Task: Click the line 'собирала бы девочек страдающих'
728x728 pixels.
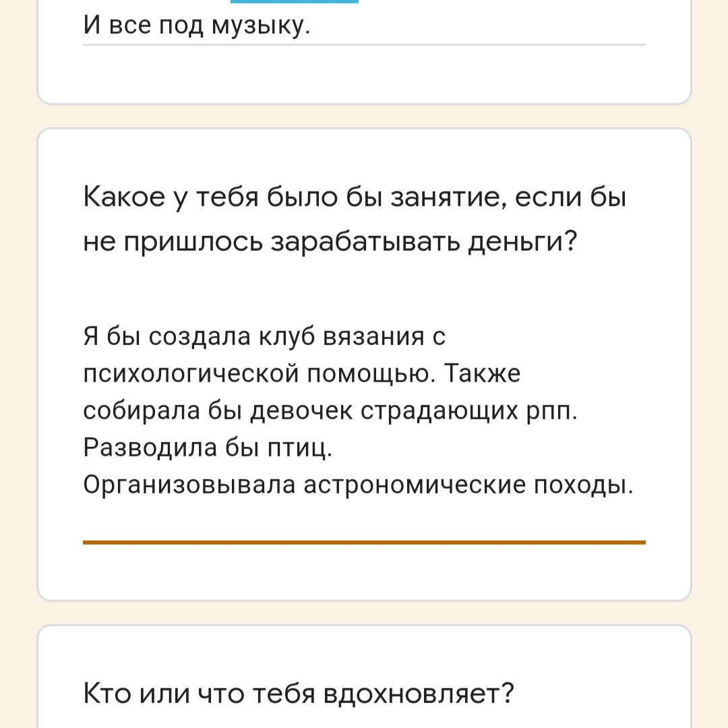Action: coord(301,411)
